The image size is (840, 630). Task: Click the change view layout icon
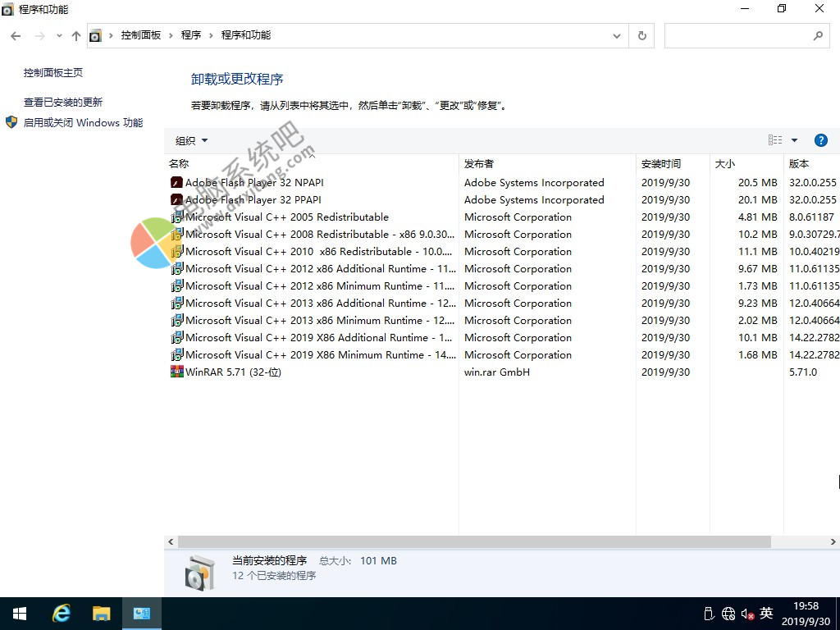(774, 140)
